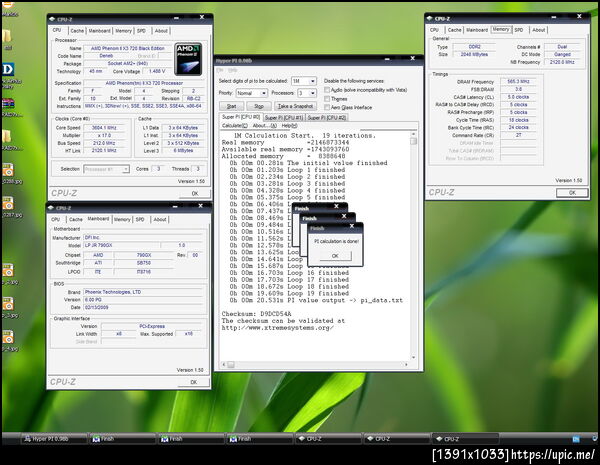This screenshot has height=465, width=600.
Task: Select the 0288.jpg desktop image icon
Action: point(8,170)
